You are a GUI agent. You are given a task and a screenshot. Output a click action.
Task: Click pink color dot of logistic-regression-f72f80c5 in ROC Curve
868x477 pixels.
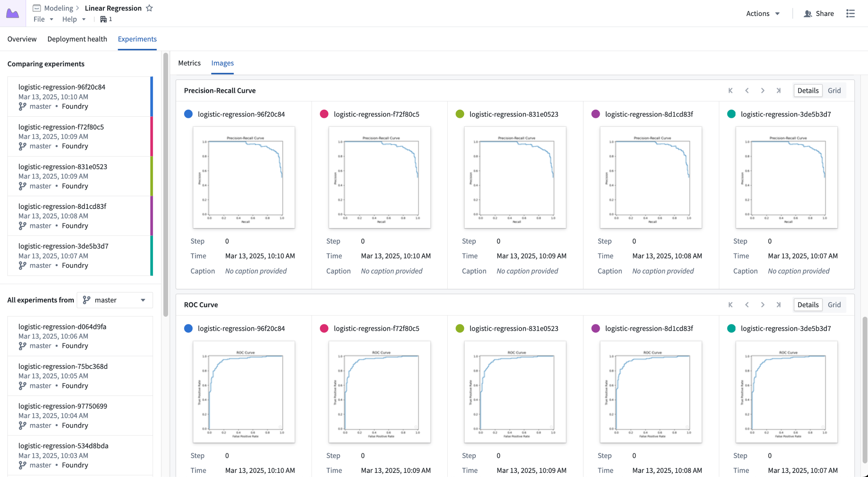324,328
